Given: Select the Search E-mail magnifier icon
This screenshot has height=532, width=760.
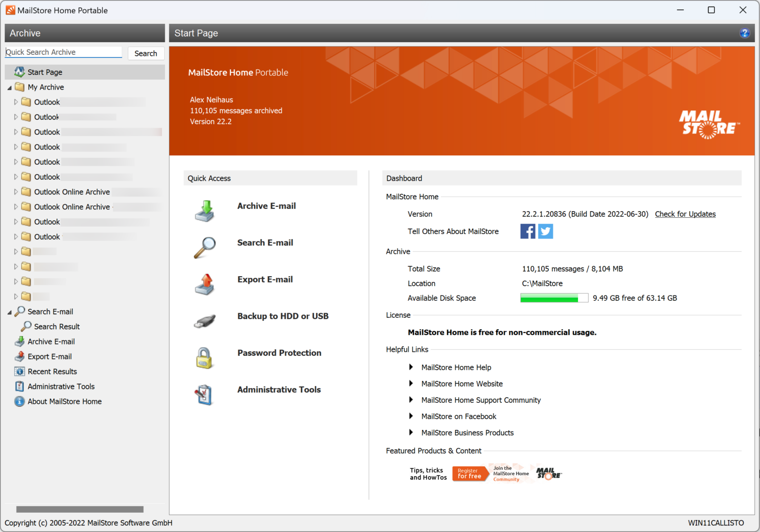Looking at the screenshot, I should point(204,247).
